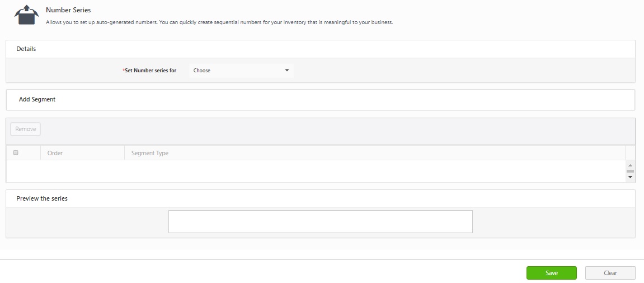Click the Number Series page title

tap(68, 10)
